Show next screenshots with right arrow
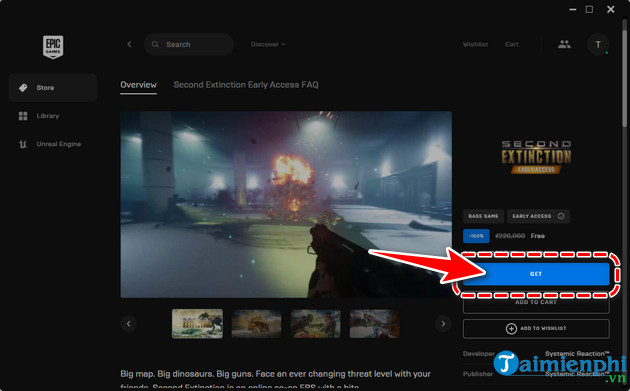 (x=443, y=323)
